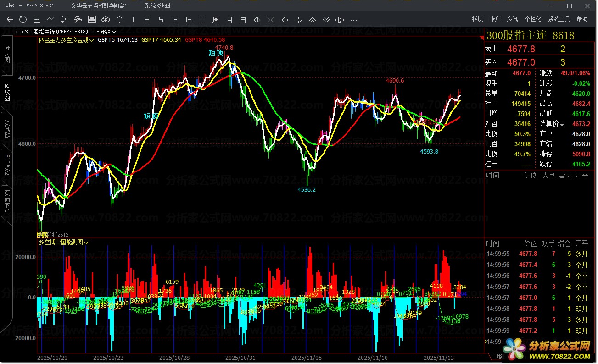Click the alert bell icon

[119, 20]
